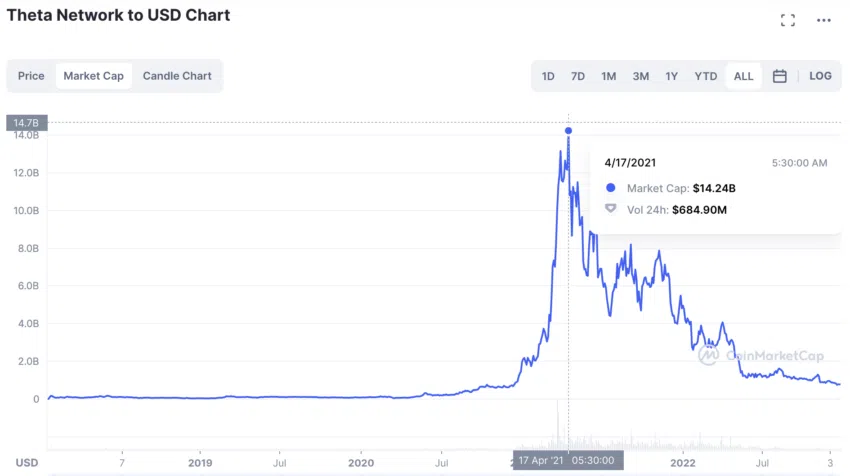
Task: Click the Market Cap legend dot
Action: click(x=610, y=188)
